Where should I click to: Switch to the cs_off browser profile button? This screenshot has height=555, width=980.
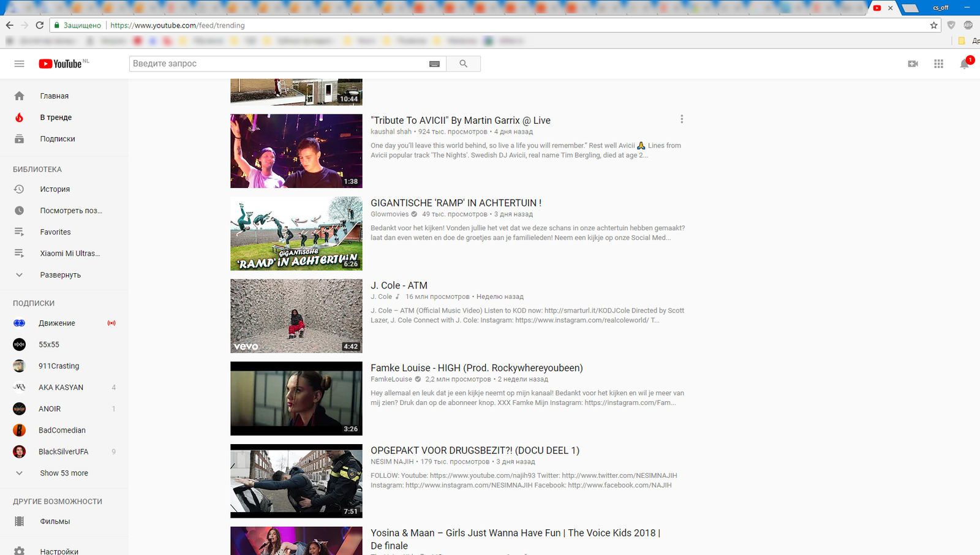pos(940,7)
